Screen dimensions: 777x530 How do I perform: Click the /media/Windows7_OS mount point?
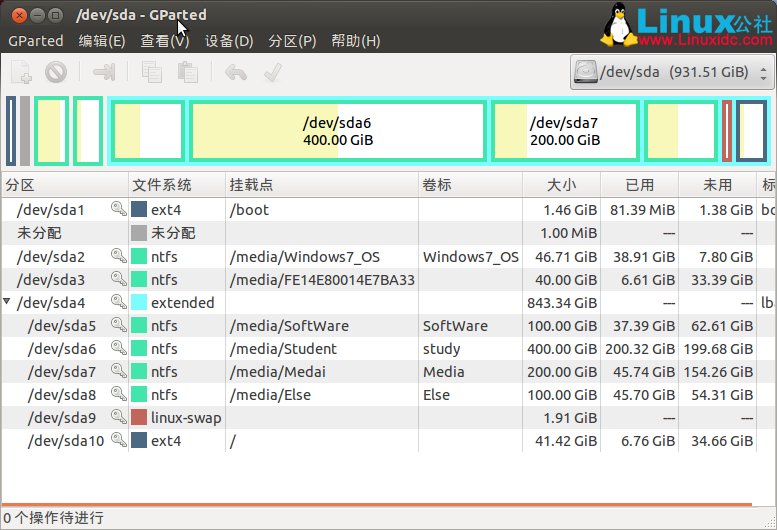click(305, 257)
